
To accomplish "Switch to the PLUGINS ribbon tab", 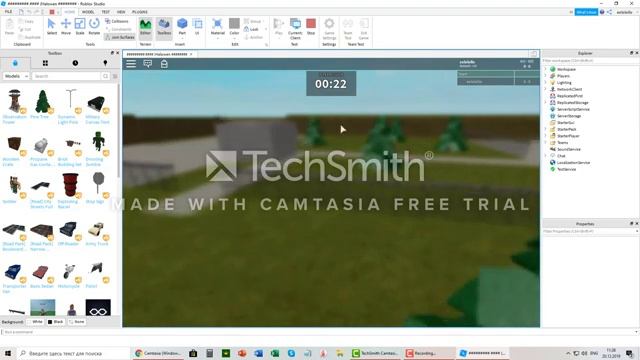I will click(x=140, y=12).
